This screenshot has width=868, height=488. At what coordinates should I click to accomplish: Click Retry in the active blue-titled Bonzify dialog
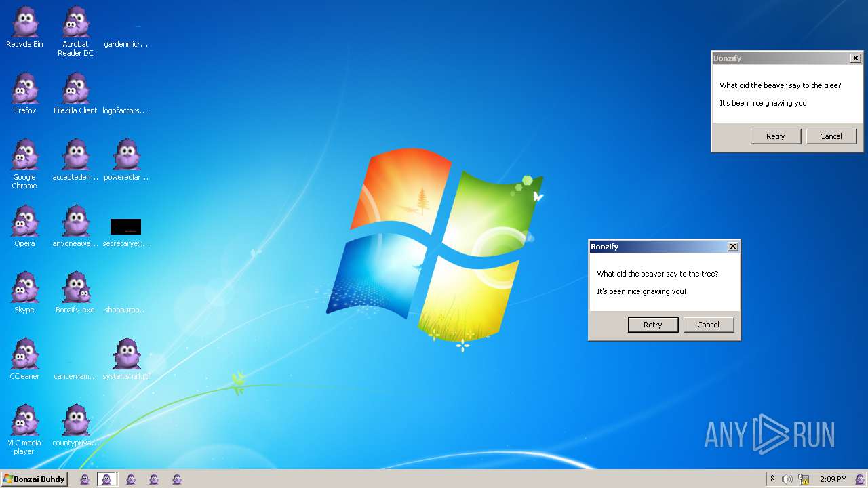(652, 325)
